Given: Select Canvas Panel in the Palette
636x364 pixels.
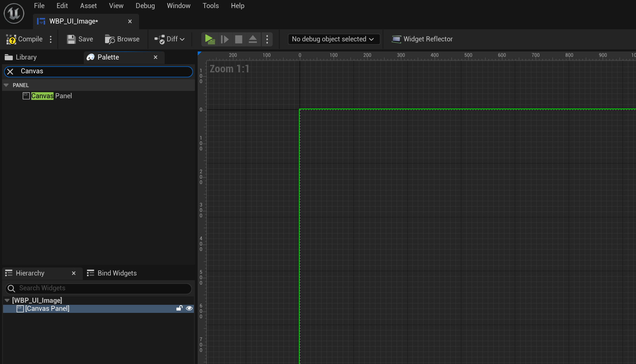Looking at the screenshot, I should tap(52, 96).
